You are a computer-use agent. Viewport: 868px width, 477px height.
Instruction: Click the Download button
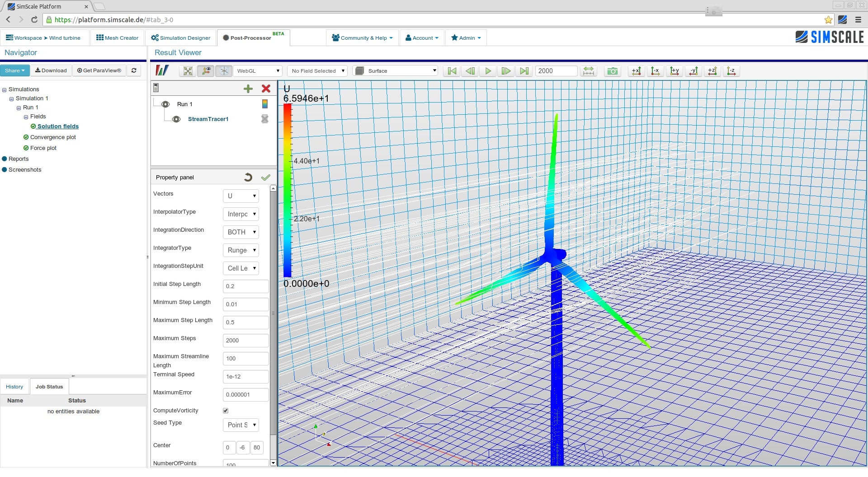[x=51, y=70]
